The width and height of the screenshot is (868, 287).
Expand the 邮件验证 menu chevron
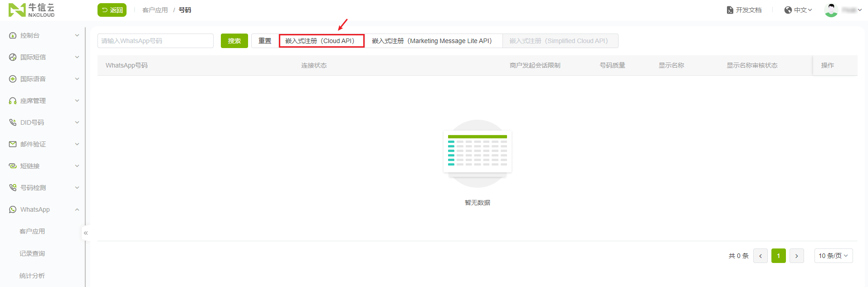click(x=77, y=144)
